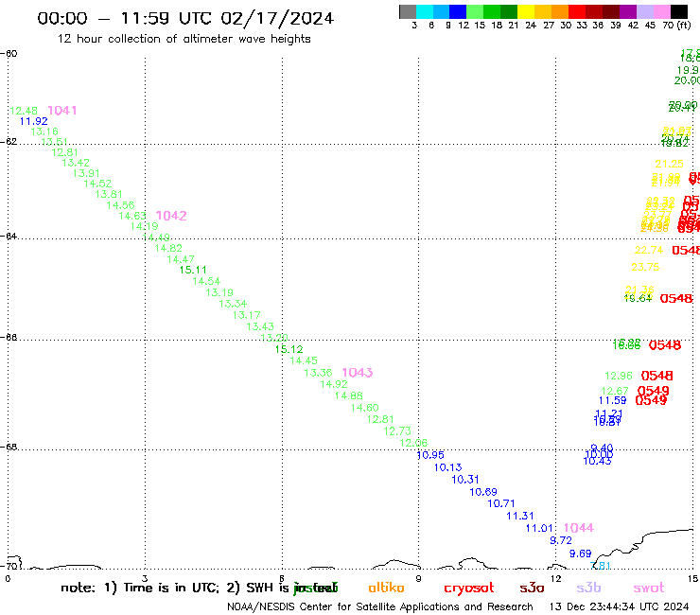Screen dimensions: 700x615
Task: Click the wave height value 14.60
Action: (x=364, y=408)
